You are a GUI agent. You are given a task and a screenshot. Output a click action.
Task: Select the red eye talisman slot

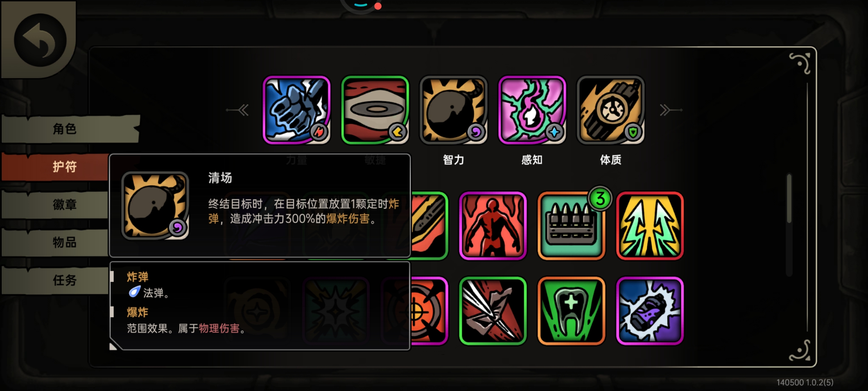pos(375,110)
